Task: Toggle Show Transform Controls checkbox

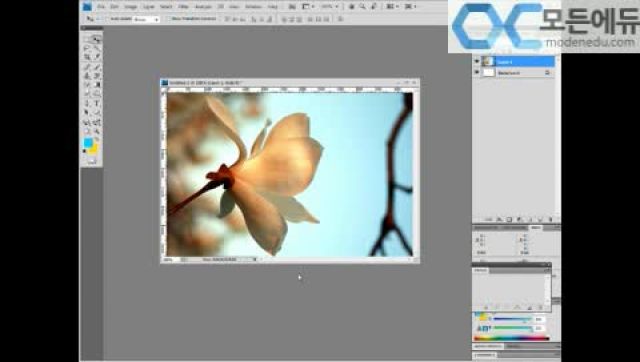Action: point(168,19)
